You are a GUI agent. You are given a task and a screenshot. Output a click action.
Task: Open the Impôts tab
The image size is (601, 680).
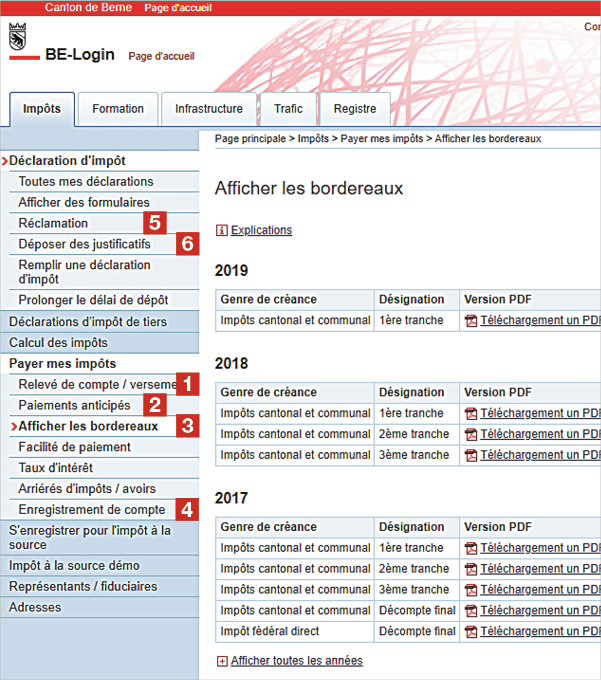tap(42, 109)
